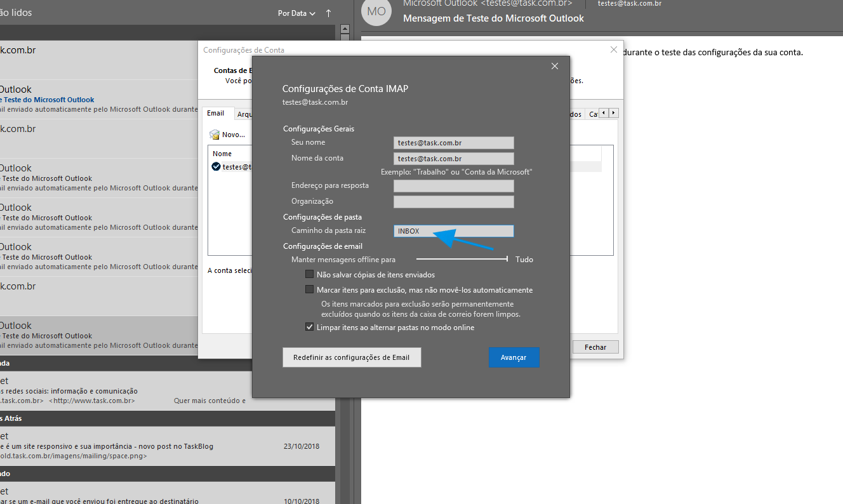Toggle Marcar itens para exclusão checkbox

(x=309, y=289)
